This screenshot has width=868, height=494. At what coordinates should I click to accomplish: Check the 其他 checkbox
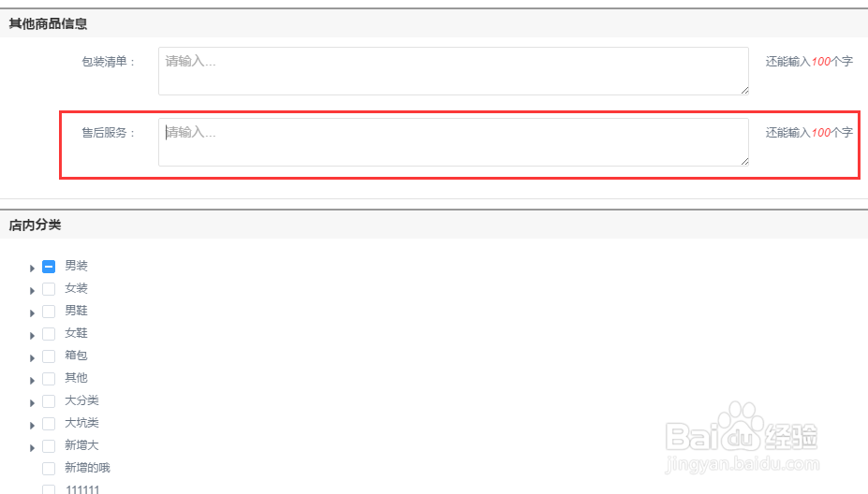click(x=49, y=378)
